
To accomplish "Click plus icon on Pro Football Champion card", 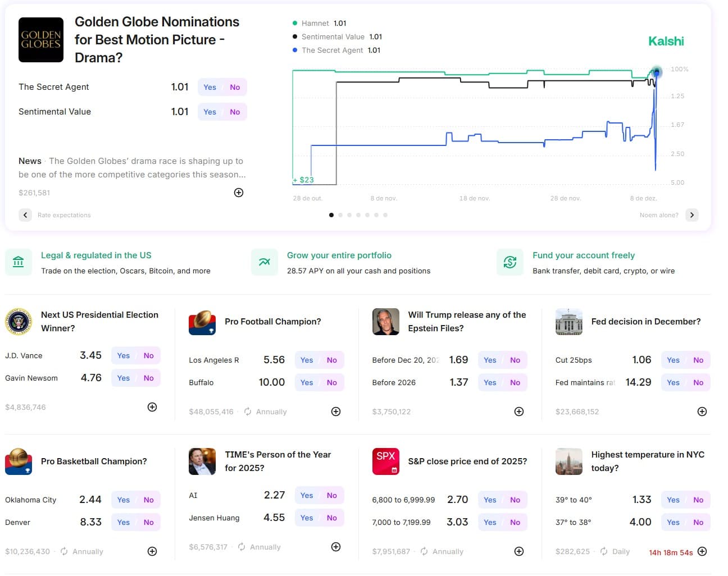I will (x=336, y=412).
